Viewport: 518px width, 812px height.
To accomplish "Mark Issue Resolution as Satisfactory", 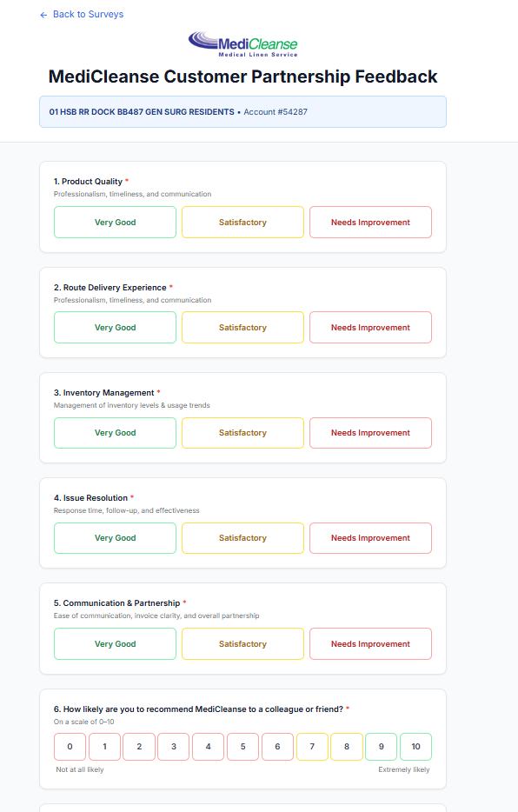I will [x=242, y=538].
